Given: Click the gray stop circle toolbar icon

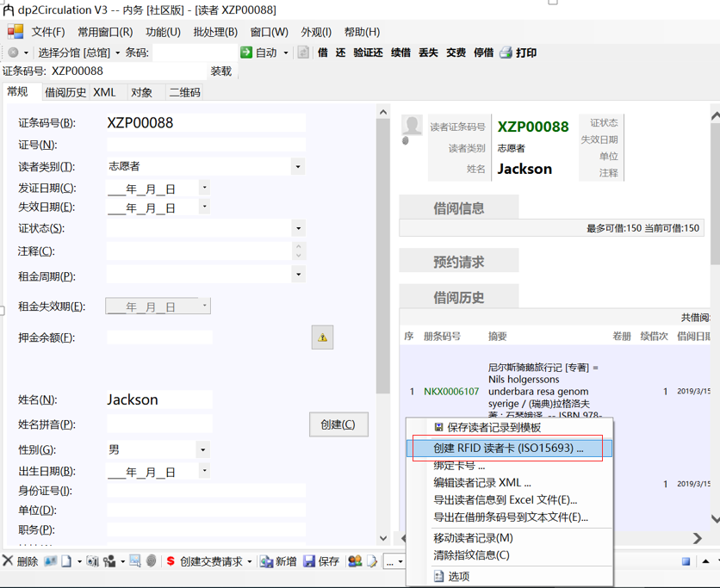Looking at the screenshot, I should tap(13, 53).
